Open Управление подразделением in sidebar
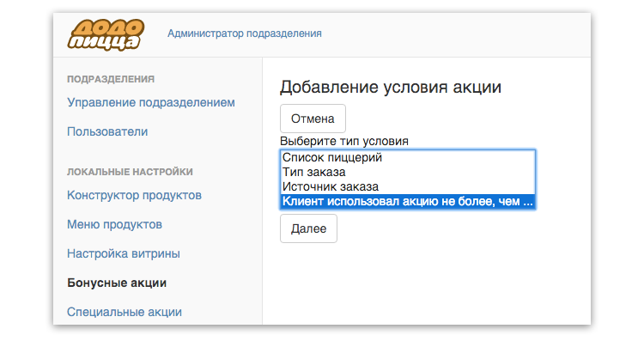644x341 pixels. pos(151,102)
